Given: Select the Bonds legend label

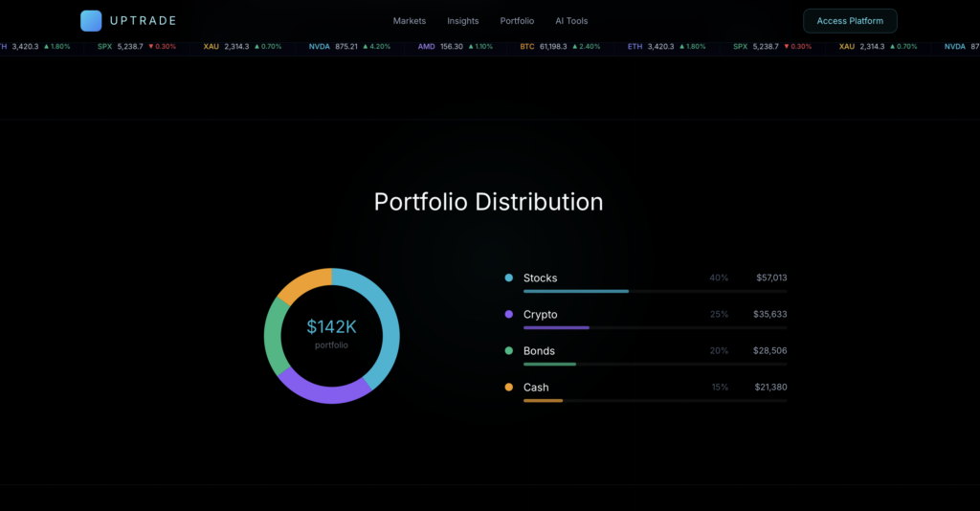Looking at the screenshot, I should [539, 351].
